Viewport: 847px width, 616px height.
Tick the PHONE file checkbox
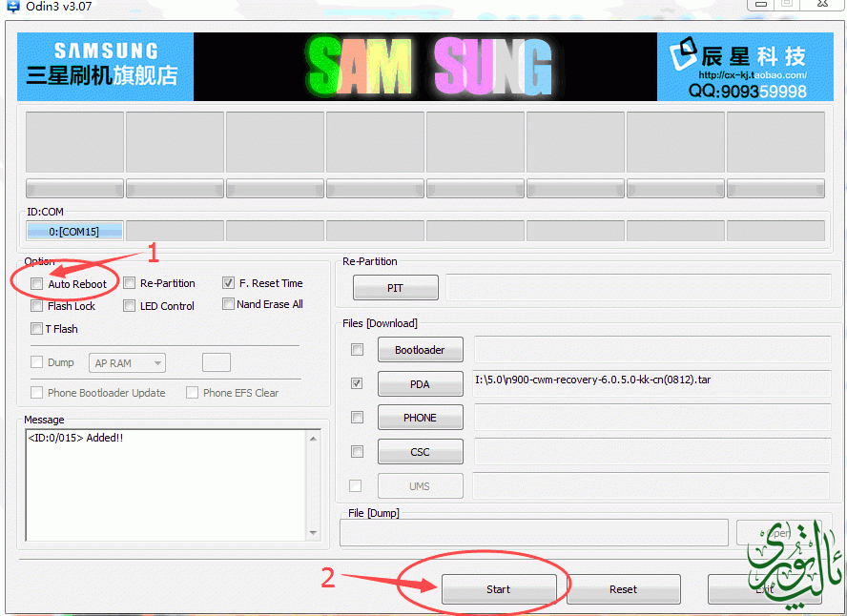(357, 418)
